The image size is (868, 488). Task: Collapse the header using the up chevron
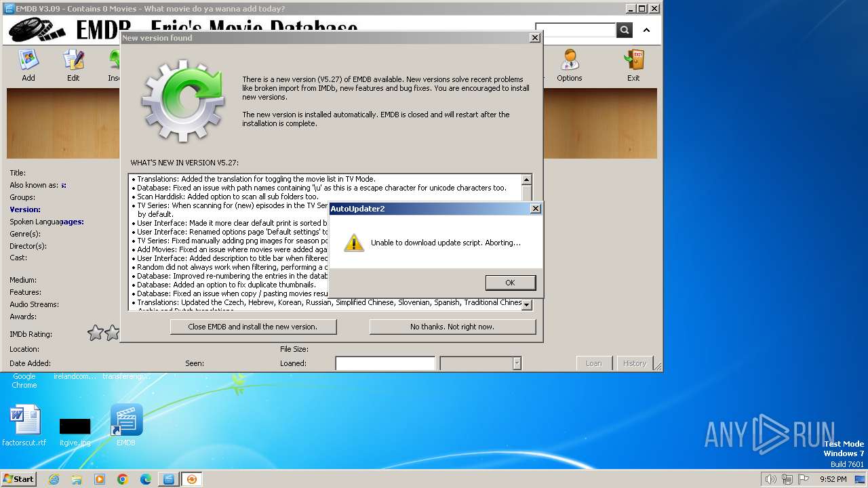[x=646, y=30]
